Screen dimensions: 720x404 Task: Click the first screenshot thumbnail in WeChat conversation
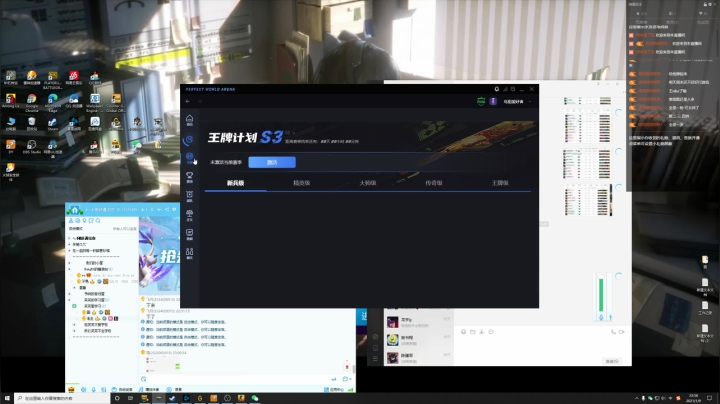coord(587,101)
